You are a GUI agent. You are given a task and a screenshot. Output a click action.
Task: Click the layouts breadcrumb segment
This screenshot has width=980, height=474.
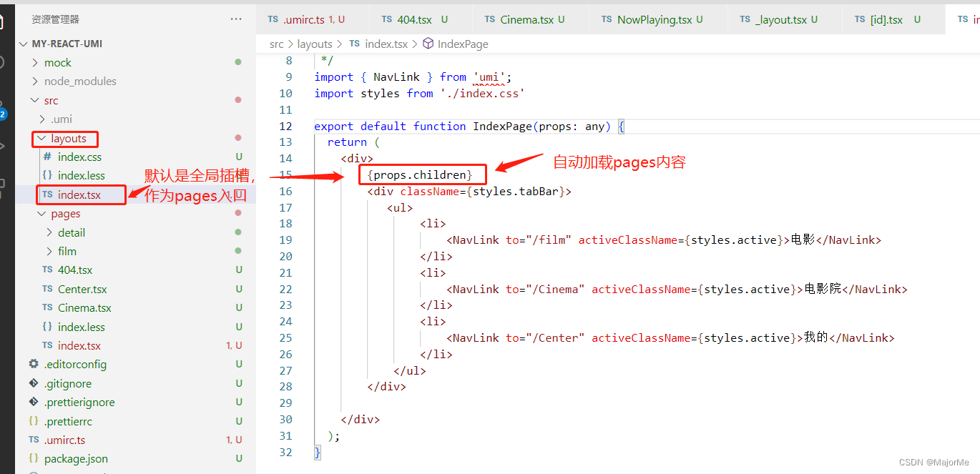tap(315, 44)
